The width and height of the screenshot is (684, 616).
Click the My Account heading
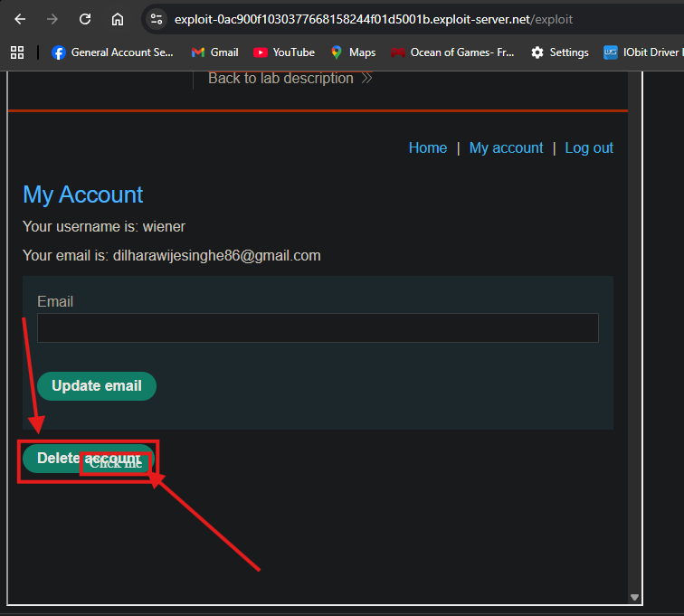click(x=83, y=194)
